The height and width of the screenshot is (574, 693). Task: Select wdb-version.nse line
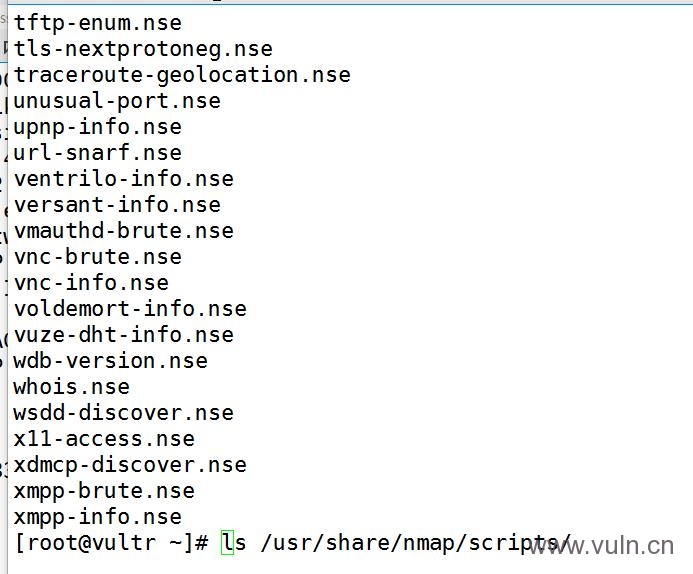click(110, 361)
